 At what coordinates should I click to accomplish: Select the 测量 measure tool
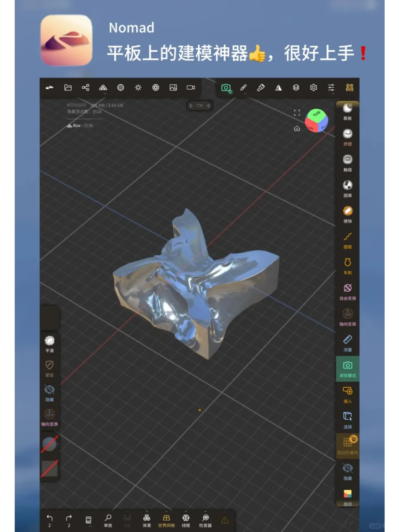click(348, 343)
